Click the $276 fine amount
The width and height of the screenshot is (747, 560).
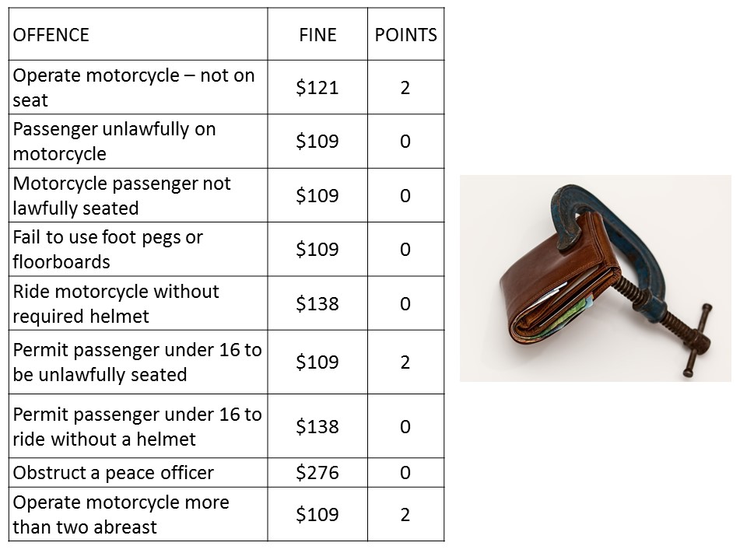(317, 473)
